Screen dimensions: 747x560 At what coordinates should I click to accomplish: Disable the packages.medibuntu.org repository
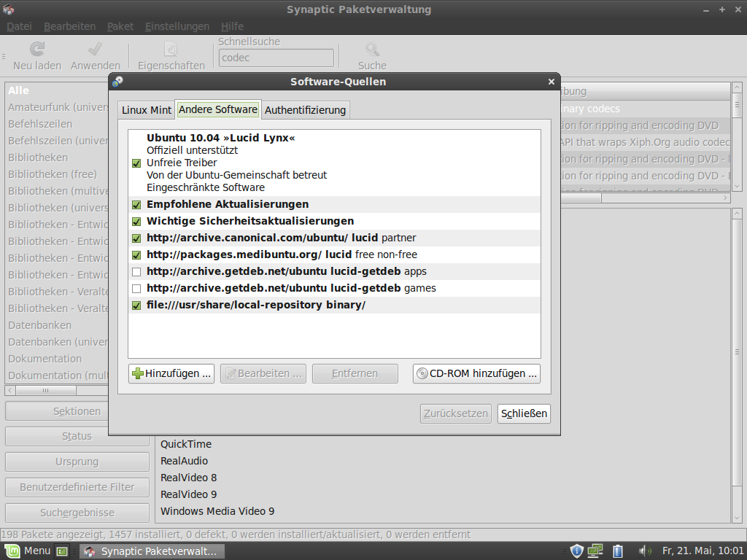point(136,254)
